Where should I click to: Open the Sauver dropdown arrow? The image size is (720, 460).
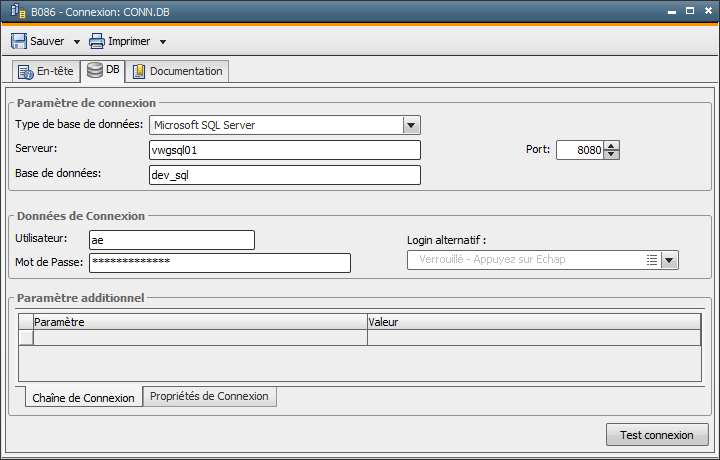tap(77, 42)
